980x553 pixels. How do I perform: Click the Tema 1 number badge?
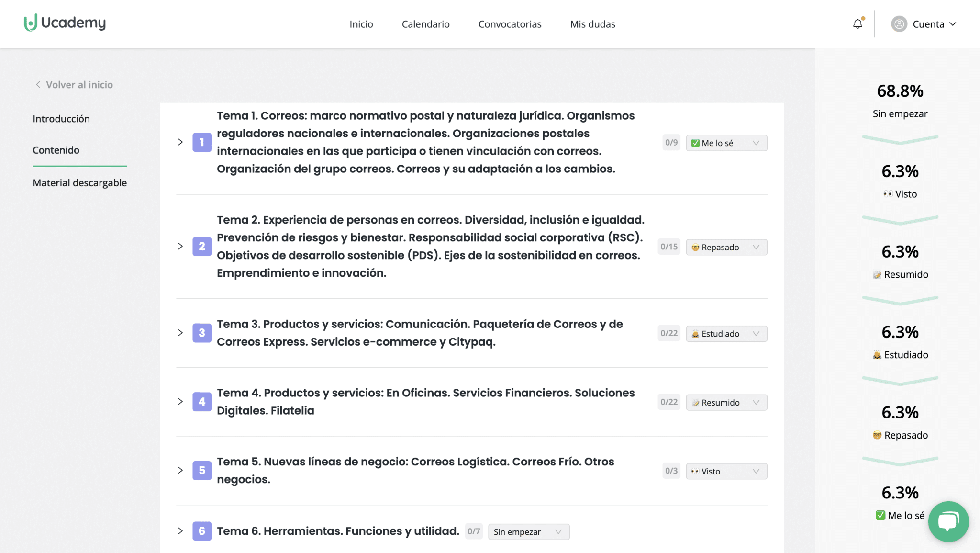point(202,142)
